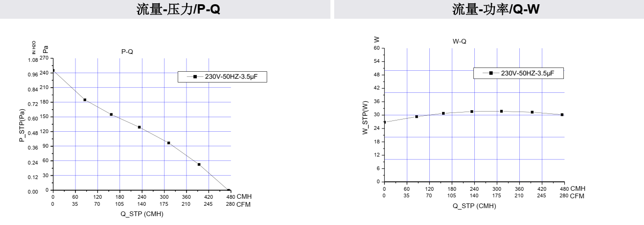Image resolution: width=644 pixels, height=225 pixels.
Task: Click the P-Q data point nearest 90 Pa
Action: [x=169, y=143]
